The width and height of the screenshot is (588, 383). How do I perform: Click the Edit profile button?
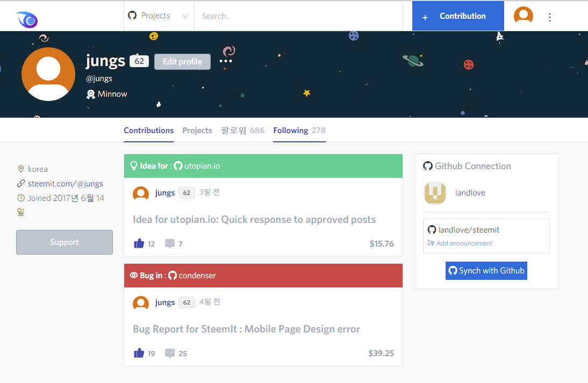[182, 62]
